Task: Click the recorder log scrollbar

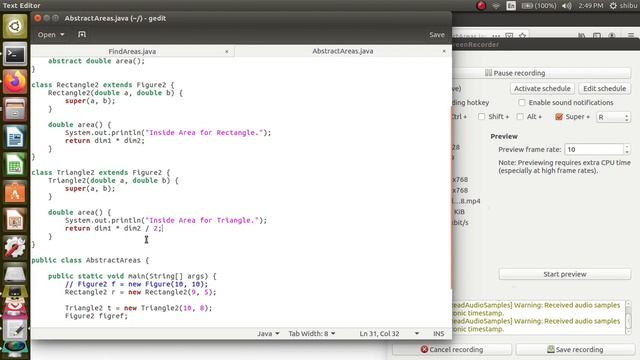Action: point(629,318)
